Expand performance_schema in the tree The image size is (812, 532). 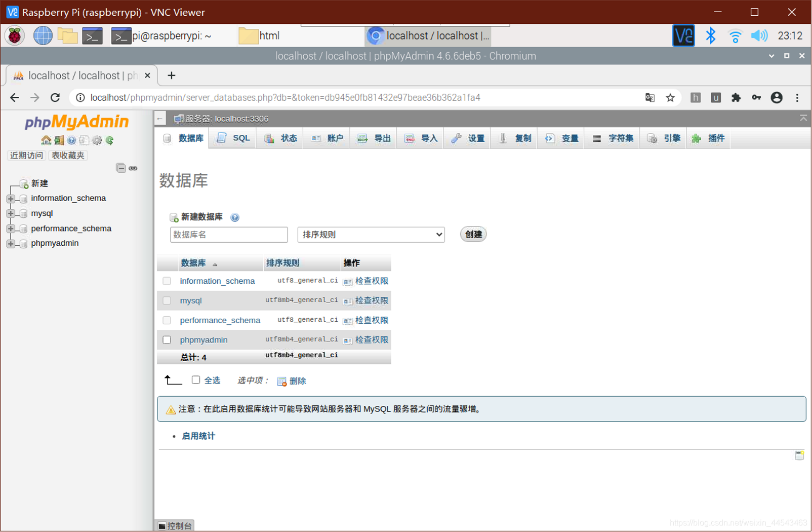click(11, 229)
